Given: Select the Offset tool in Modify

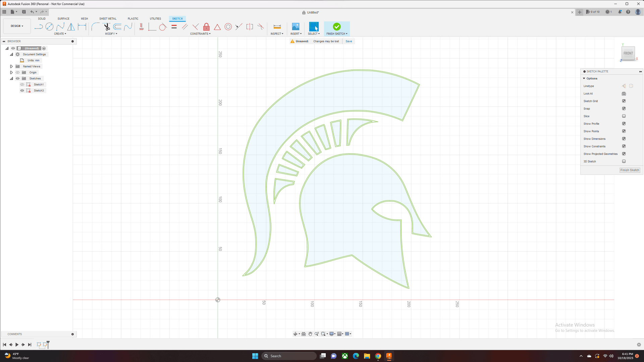Looking at the screenshot, I should pyautogui.click(x=117, y=26).
